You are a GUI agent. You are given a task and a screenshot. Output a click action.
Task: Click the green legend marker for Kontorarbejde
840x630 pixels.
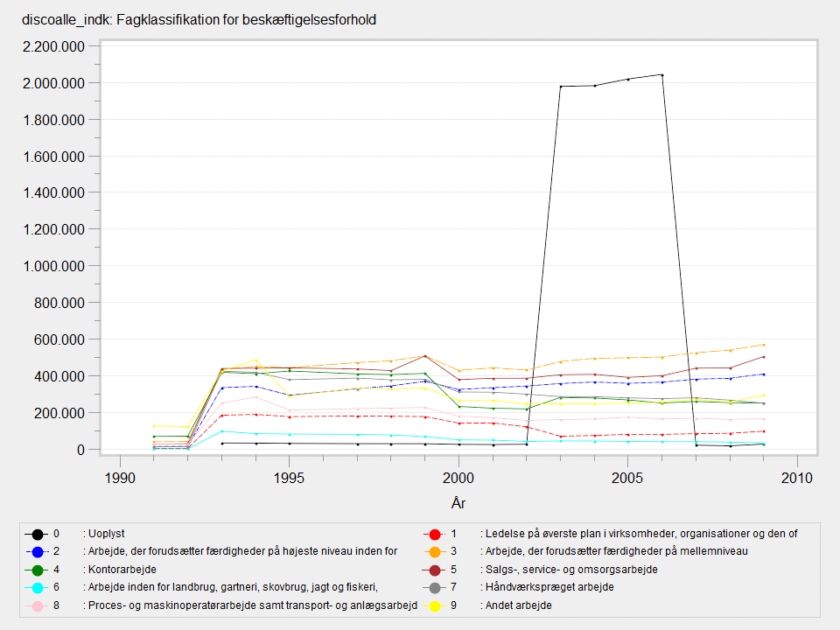tap(36, 570)
